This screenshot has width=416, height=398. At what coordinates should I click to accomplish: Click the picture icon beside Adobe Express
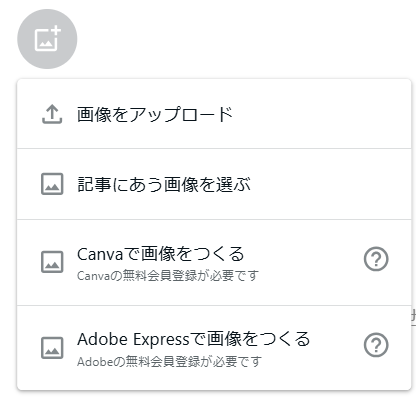(x=52, y=348)
